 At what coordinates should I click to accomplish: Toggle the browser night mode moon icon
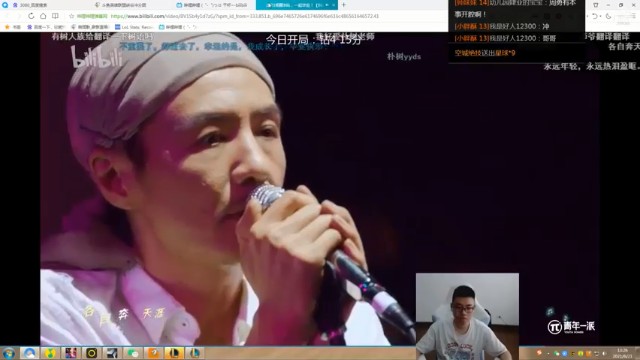click(608, 16)
